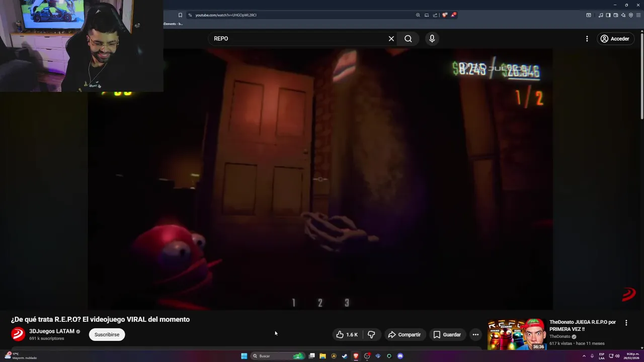Open the Brave Leo AI icon
The height and width of the screenshot is (362, 644).
[x=623, y=15]
